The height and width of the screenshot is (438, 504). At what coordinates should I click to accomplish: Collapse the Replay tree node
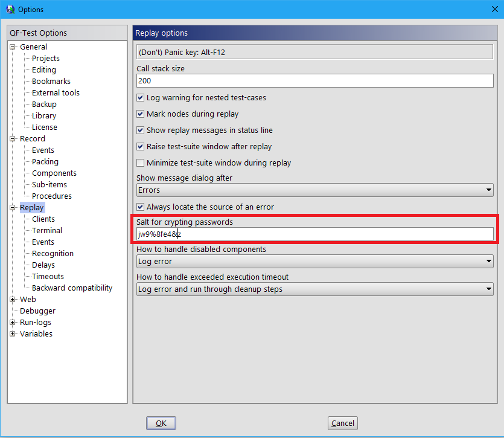pyautogui.click(x=13, y=208)
